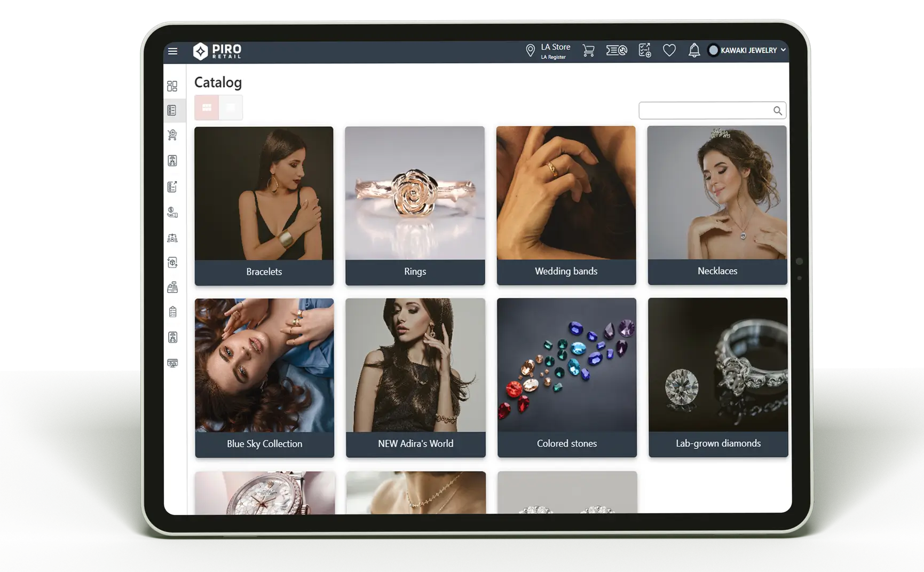Viewport: 924px width, 572px height.
Task: Open the people group icon in the sidebar
Action: pos(172,238)
